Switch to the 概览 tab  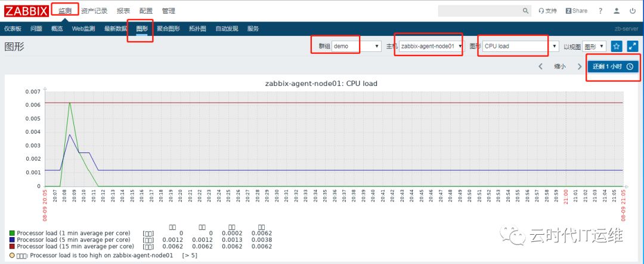(x=57, y=29)
